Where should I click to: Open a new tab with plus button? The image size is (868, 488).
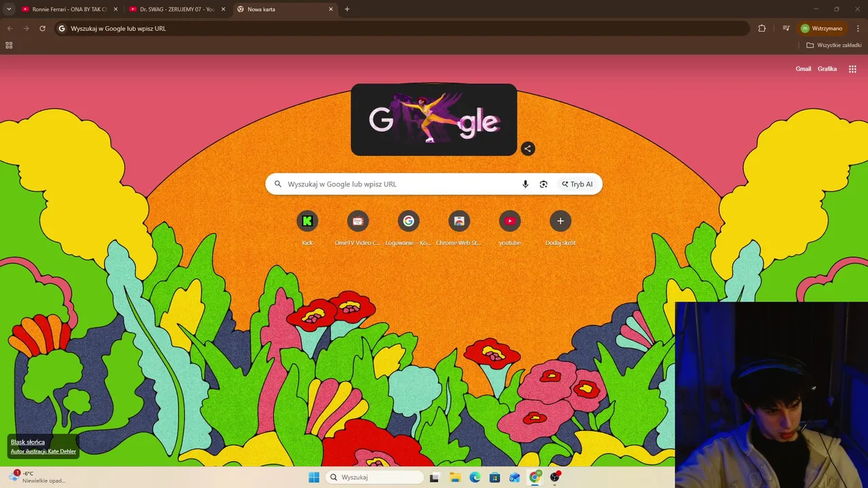point(347,9)
